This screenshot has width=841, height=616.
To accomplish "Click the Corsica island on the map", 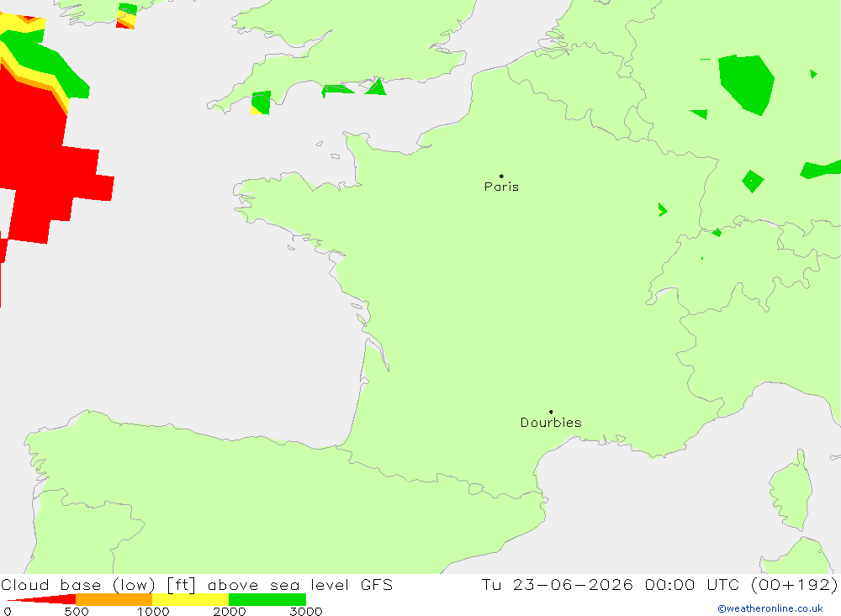I will point(791,491).
